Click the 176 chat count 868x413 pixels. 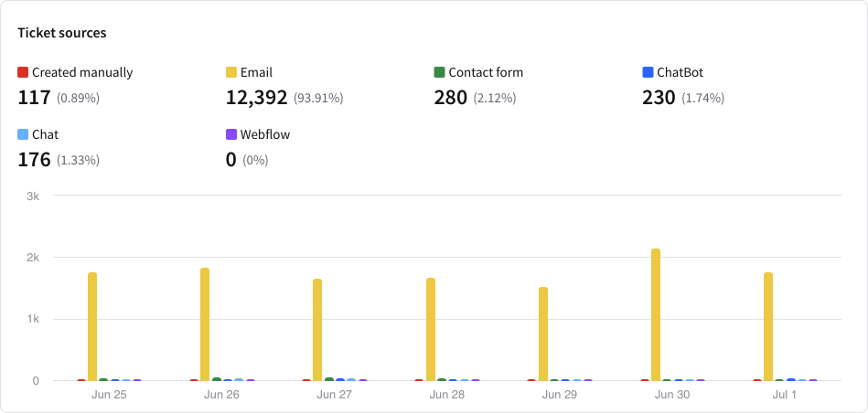pyautogui.click(x=35, y=160)
